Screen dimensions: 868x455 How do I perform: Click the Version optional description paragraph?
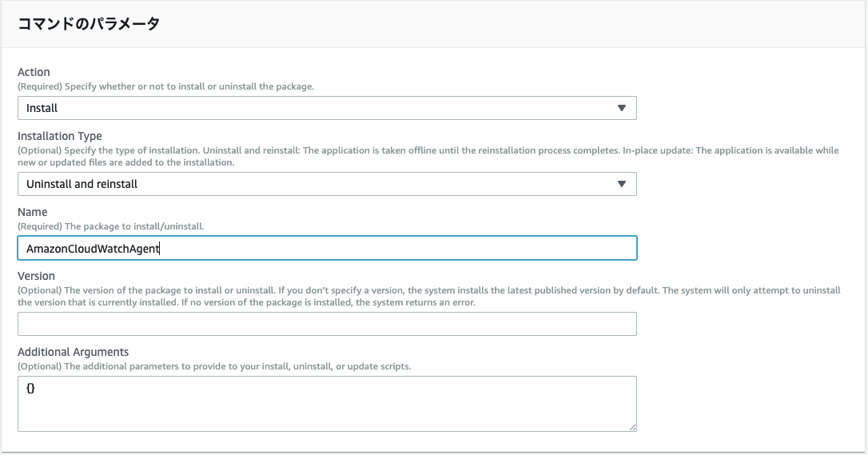pyautogui.click(x=429, y=296)
